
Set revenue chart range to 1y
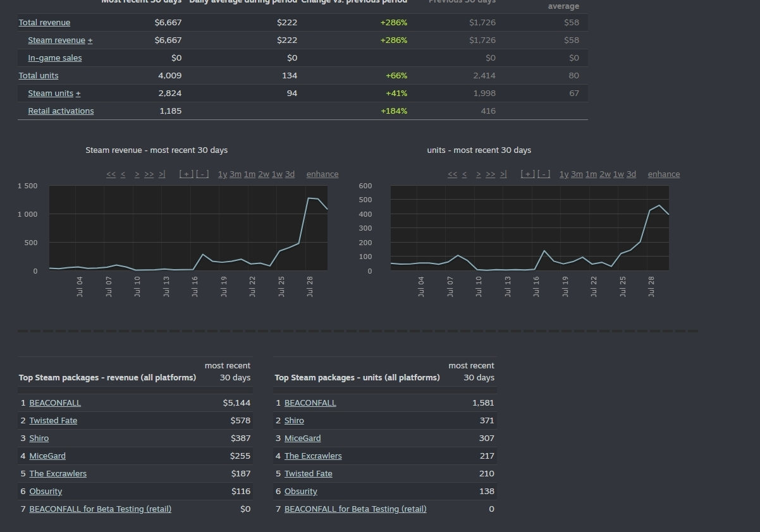[222, 174]
